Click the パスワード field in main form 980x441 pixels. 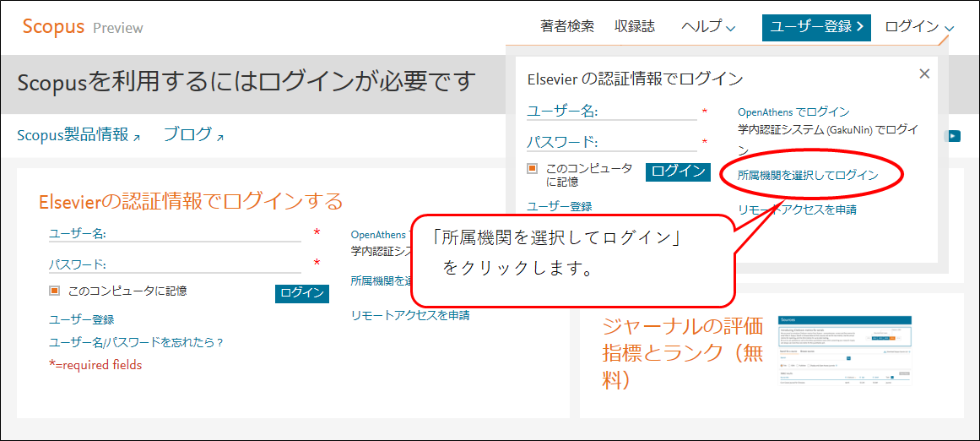pos(175,264)
